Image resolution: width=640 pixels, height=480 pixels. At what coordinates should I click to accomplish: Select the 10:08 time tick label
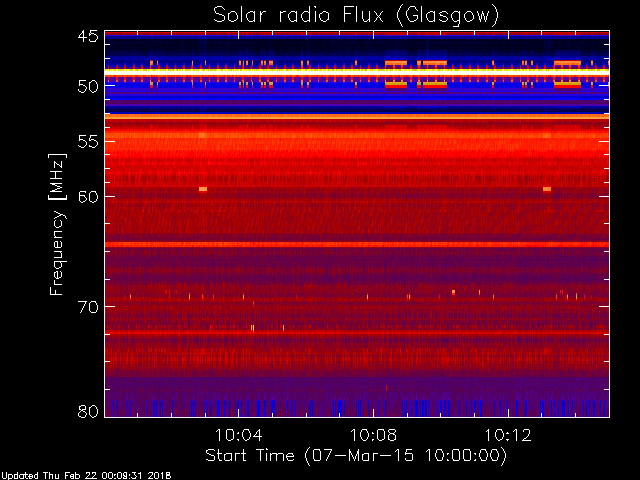point(373,435)
